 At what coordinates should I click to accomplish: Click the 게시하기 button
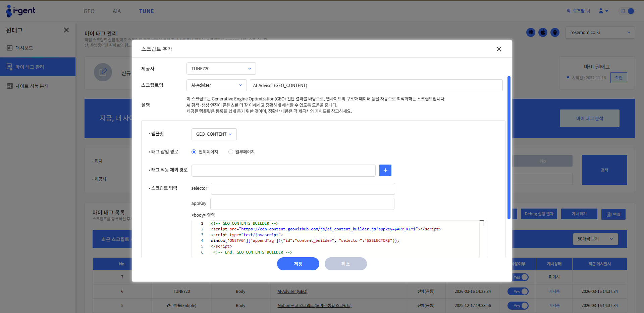(580, 214)
